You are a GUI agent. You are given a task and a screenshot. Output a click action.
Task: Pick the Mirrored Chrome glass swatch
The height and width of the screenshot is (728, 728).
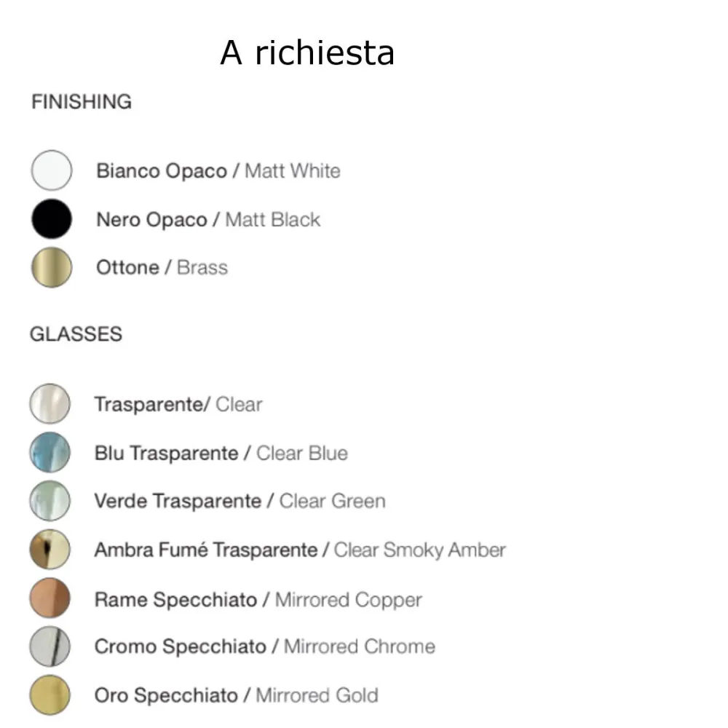pyautogui.click(x=50, y=646)
